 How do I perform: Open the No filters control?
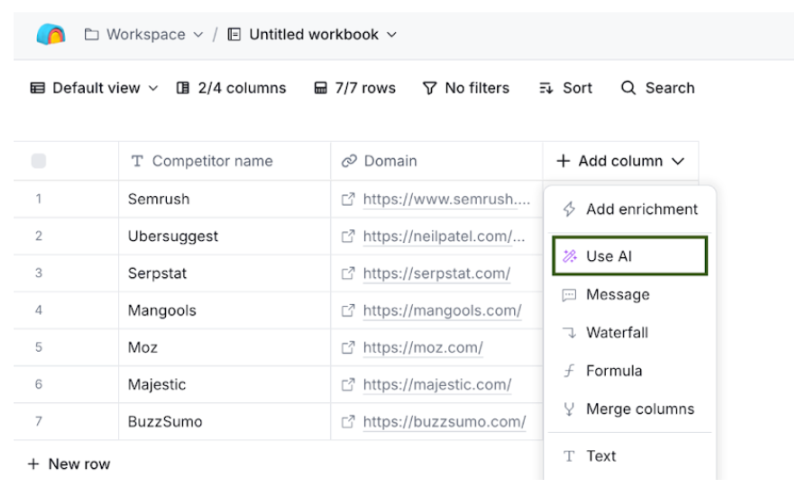pos(466,88)
